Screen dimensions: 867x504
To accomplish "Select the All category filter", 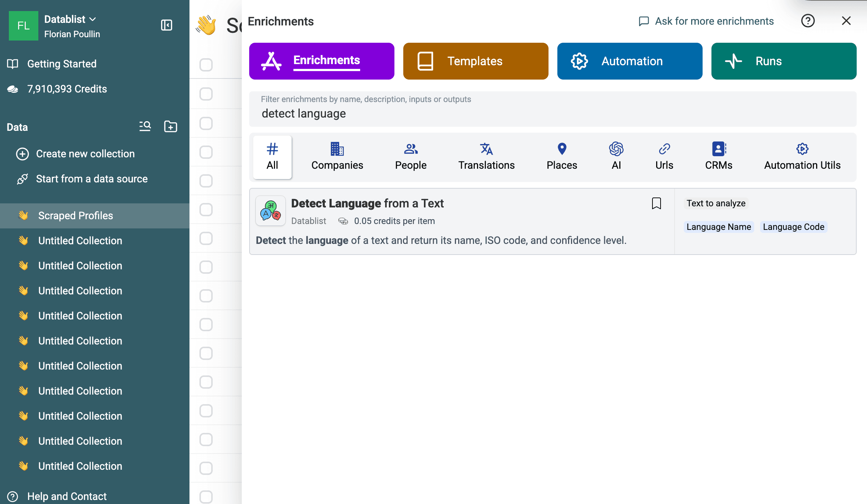I will [272, 157].
